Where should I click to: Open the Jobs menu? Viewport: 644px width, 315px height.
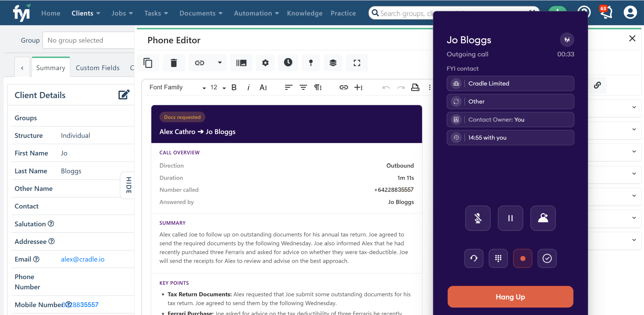click(x=122, y=13)
